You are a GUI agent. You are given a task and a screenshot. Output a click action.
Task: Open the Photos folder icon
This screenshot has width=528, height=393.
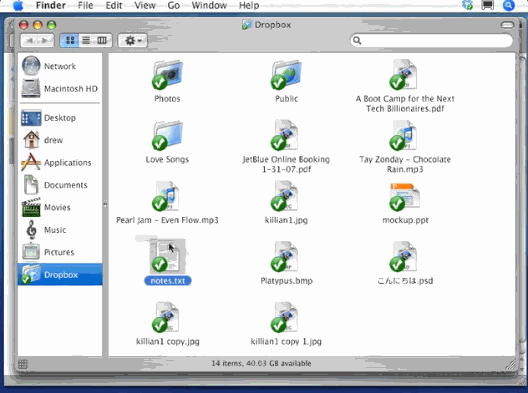tap(167, 75)
